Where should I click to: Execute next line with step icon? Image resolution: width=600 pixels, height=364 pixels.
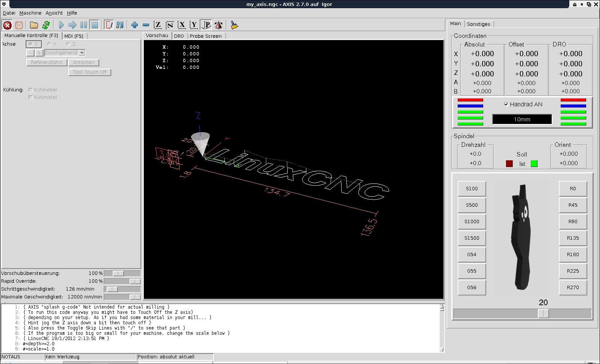pos(72,25)
